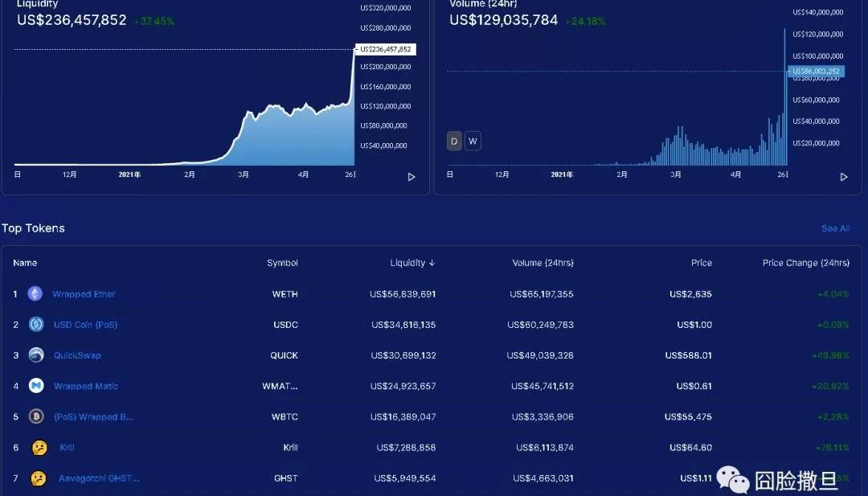868x496 pixels.
Task: Open See All tokens link
Action: (x=835, y=229)
